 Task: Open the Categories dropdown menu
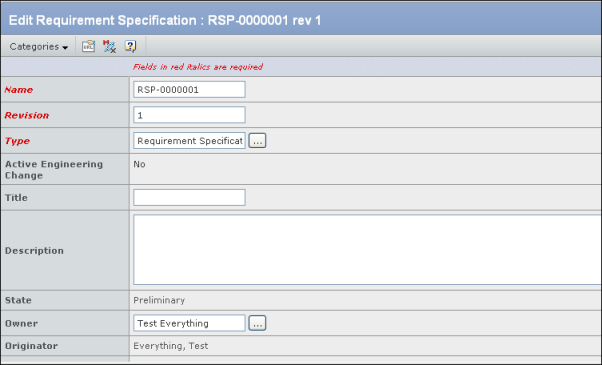point(38,47)
